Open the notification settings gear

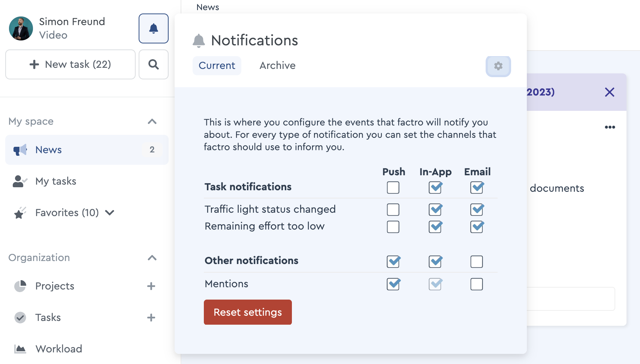pyautogui.click(x=498, y=66)
